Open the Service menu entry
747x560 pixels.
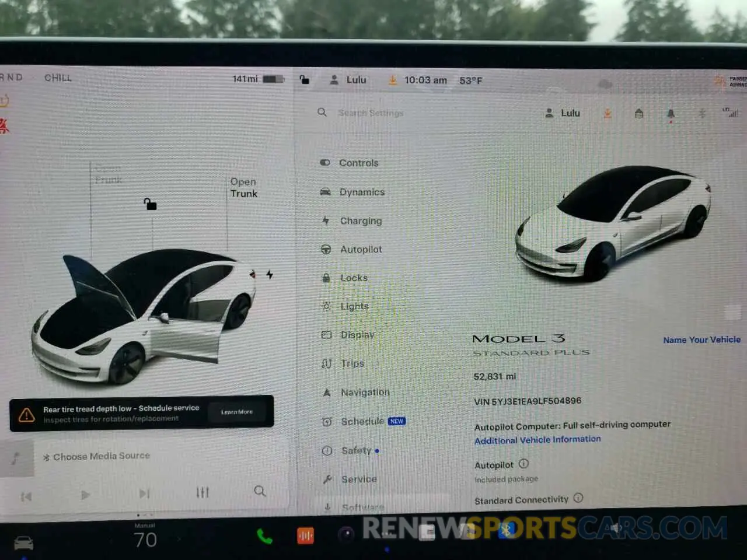coord(350,479)
